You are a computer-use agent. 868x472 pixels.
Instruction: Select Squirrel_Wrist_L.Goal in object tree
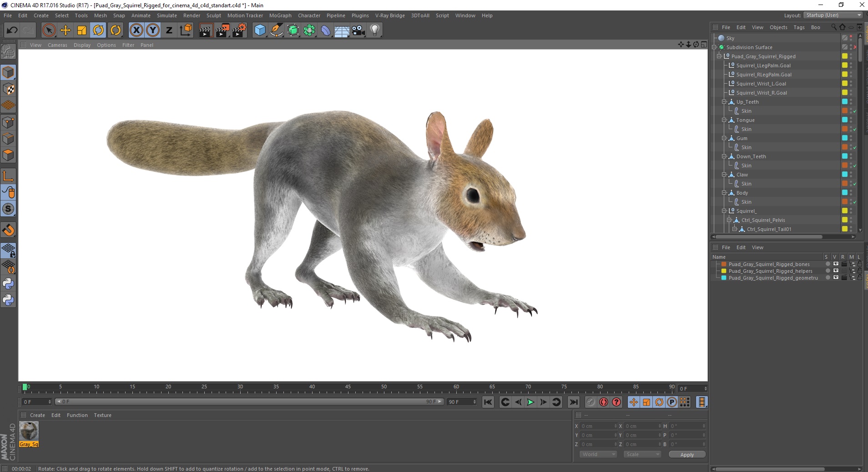(761, 84)
